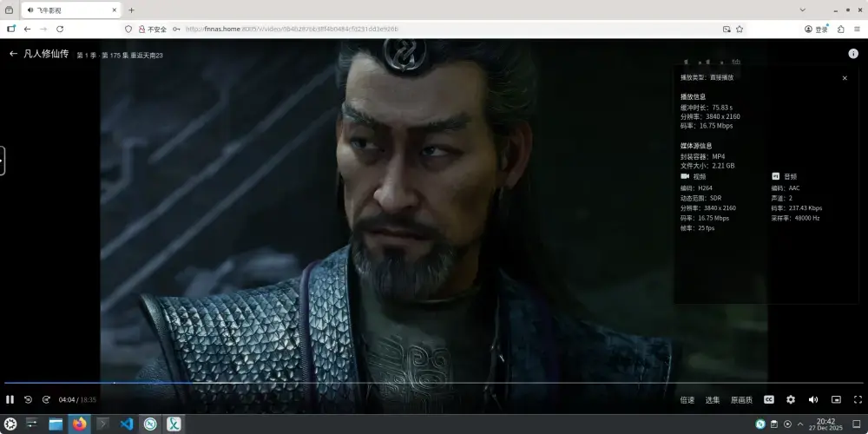
Task: Reload the page in browser toolbar
Action: (x=60, y=29)
